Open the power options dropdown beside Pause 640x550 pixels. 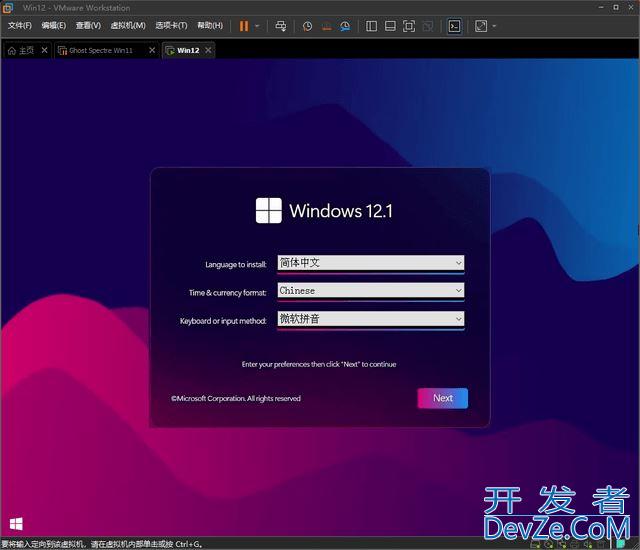click(x=257, y=26)
